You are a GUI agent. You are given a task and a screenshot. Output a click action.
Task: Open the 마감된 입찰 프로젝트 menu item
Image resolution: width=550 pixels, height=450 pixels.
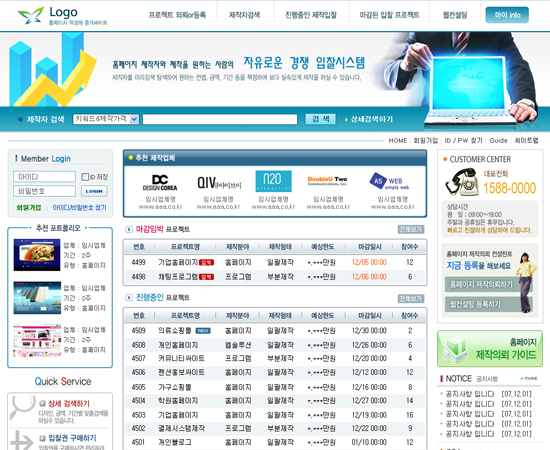tap(389, 15)
